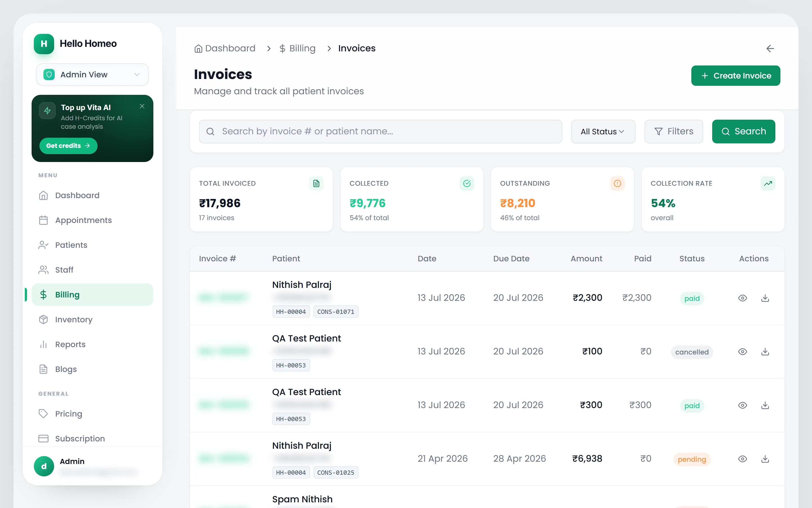Open Subscription in the General section
The image size is (812, 508).
92,439
